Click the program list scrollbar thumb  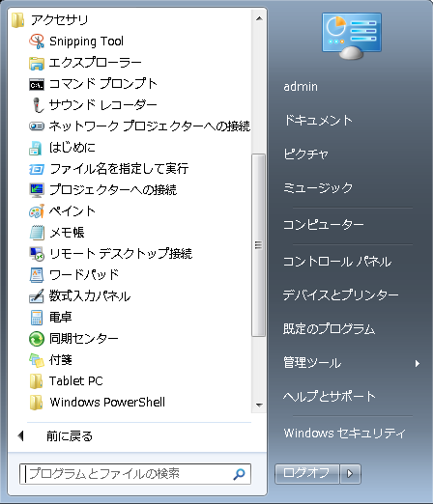pos(258,245)
